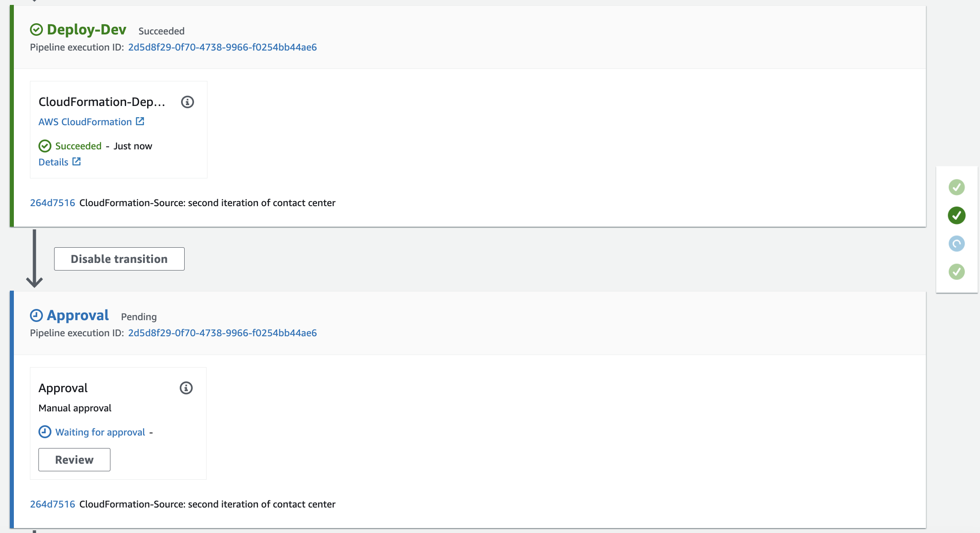
Task: Jump to last stage via bottom faded checkmark
Action: point(956,271)
